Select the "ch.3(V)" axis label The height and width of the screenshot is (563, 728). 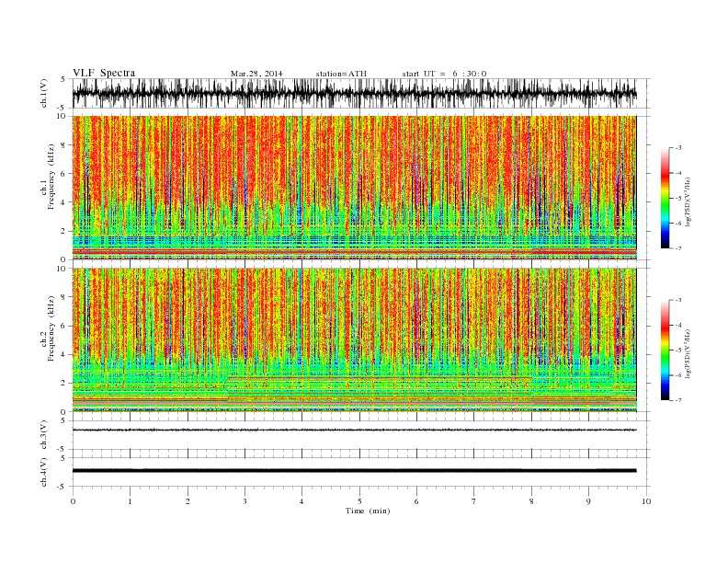[44, 435]
